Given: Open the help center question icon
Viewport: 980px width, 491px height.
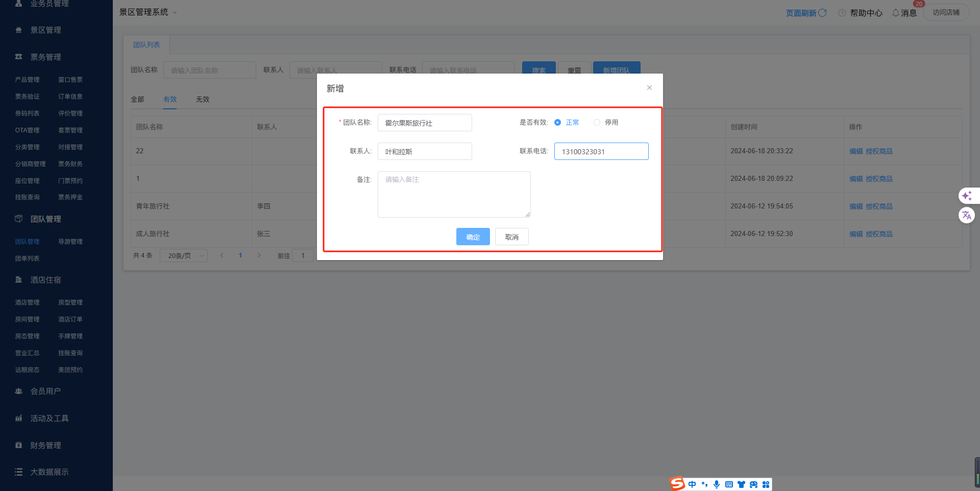Looking at the screenshot, I should coord(842,13).
